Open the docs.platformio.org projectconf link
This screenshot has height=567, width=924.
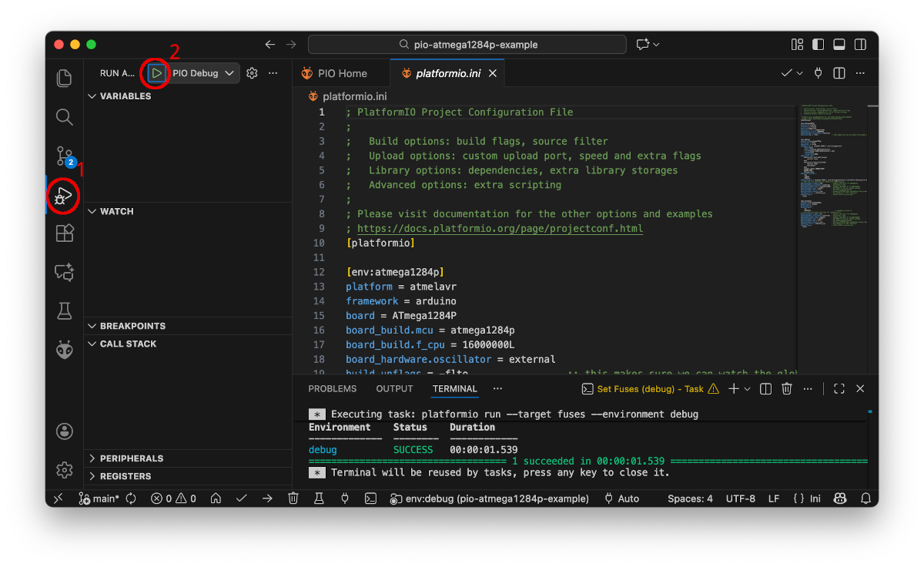click(500, 229)
